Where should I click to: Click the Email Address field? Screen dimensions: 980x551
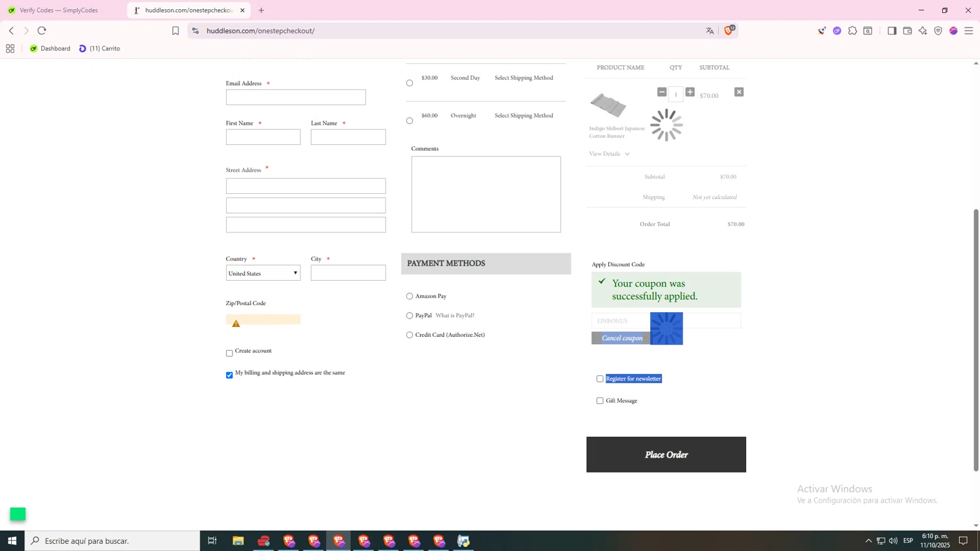click(x=296, y=97)
